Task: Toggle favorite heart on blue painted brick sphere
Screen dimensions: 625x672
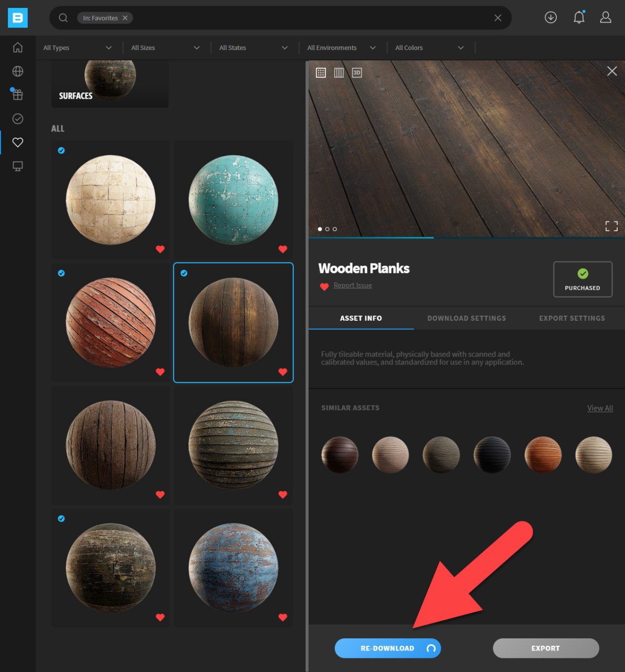Action: point(283,617)
